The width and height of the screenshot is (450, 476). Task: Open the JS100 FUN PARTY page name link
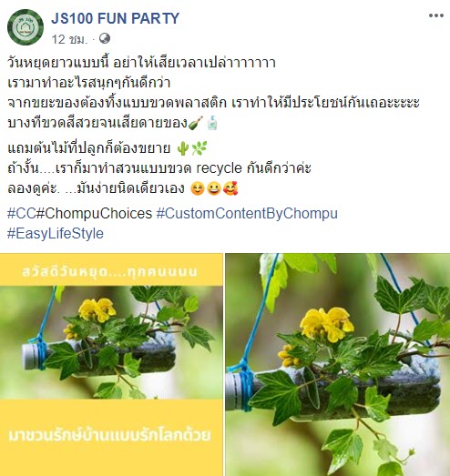(115, 18)
